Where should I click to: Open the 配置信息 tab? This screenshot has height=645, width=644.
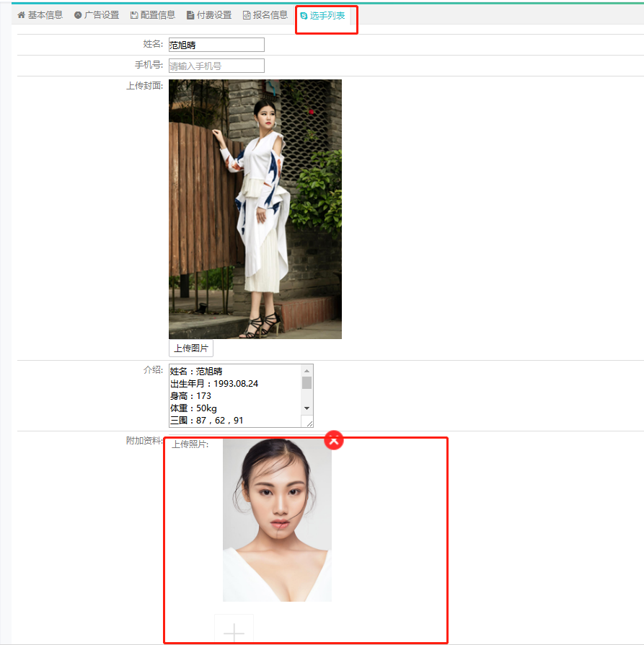coord(153,15)
